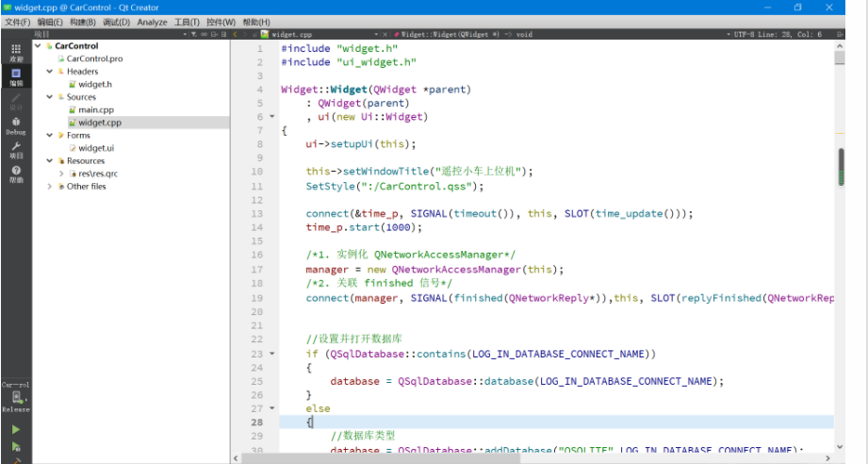868x464 pixels.
Task: Fold the if block at line 23
Action: coord(271,354)
